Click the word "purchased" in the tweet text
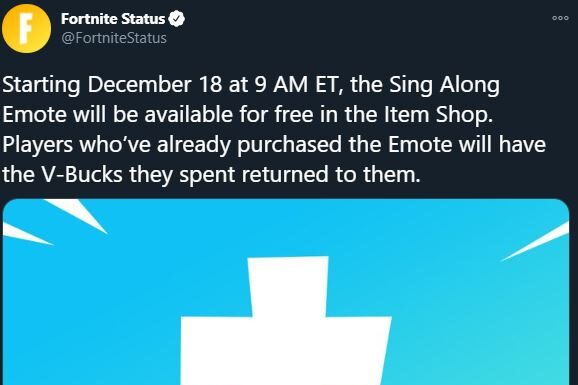 click(x=289, y=145)
